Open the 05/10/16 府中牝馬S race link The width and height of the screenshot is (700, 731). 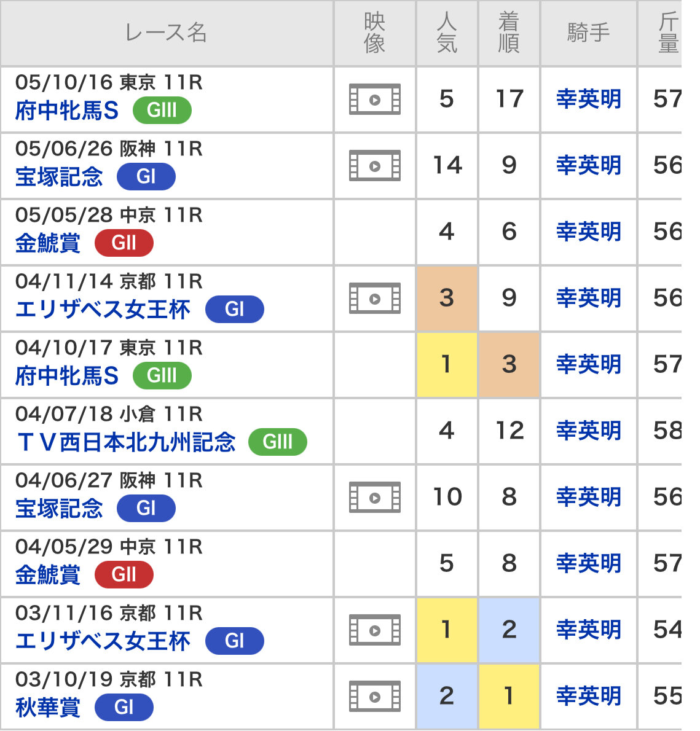67,111
